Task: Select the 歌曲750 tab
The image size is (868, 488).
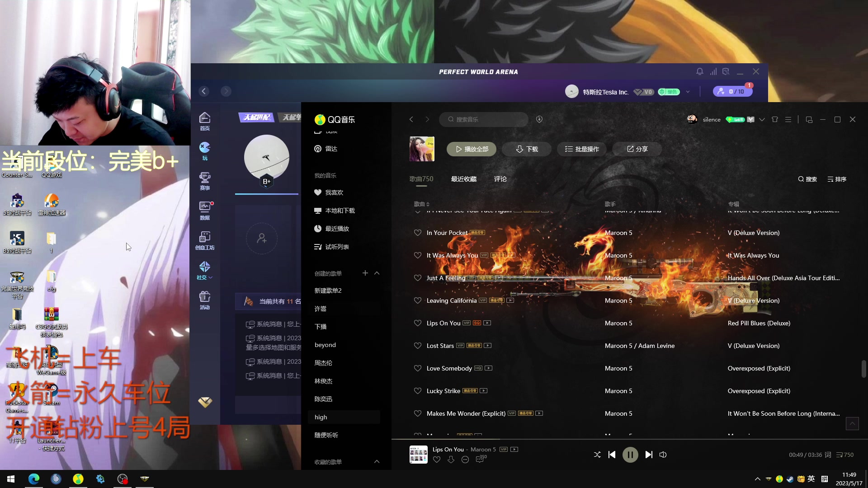Action: pos(421,179)
